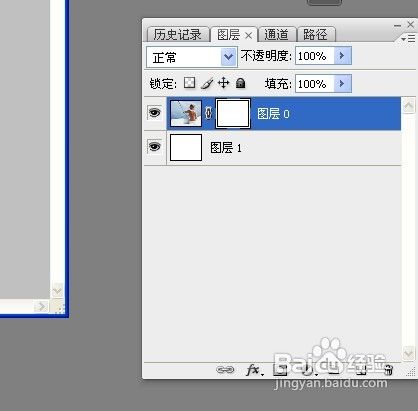Minimize the layers panel

coord(397,25)
